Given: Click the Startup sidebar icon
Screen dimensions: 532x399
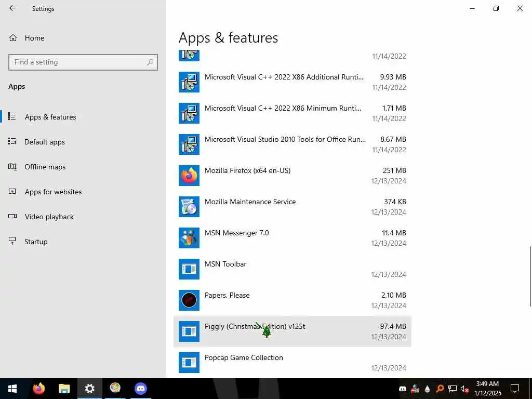Looking at the screenshot, I should point(12,241).
